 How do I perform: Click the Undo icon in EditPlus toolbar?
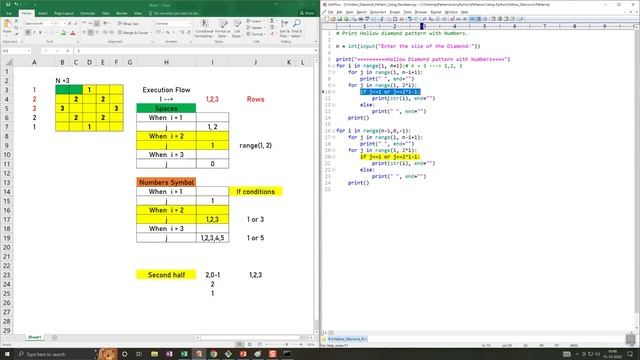(x=410, y=19)
